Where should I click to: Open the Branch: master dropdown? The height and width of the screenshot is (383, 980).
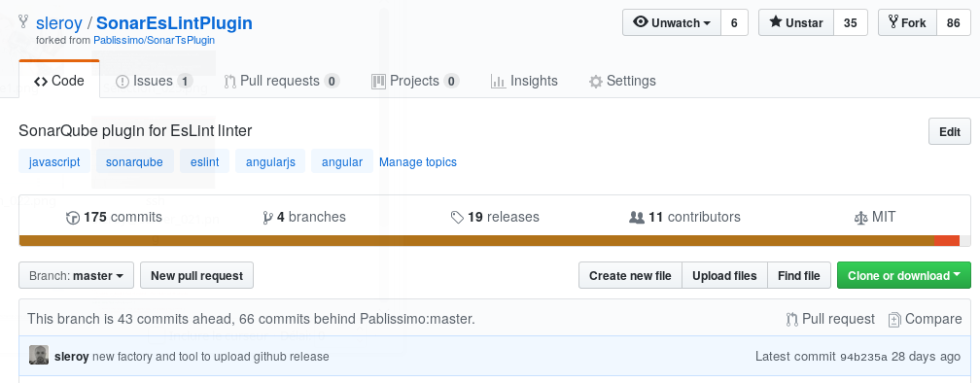76,275
